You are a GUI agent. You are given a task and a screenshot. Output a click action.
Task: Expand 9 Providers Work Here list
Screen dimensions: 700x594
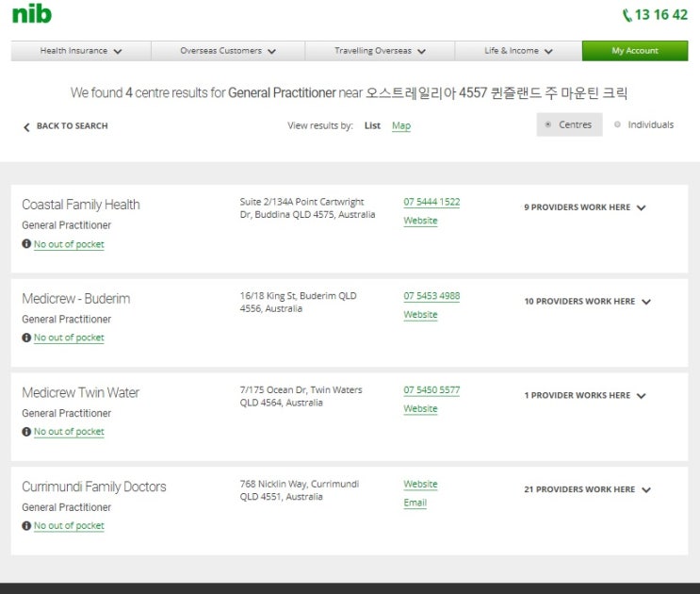coord(585,207)
